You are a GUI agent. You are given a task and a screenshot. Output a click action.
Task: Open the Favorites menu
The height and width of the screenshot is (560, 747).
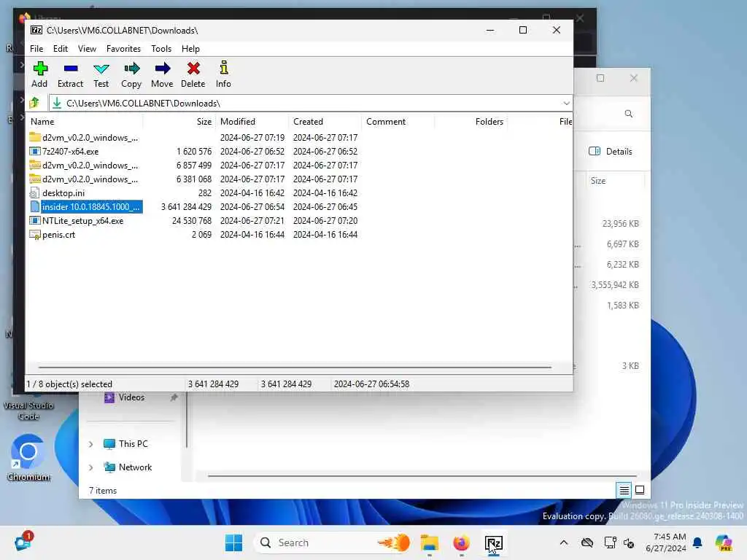click(x=123, y=49)
